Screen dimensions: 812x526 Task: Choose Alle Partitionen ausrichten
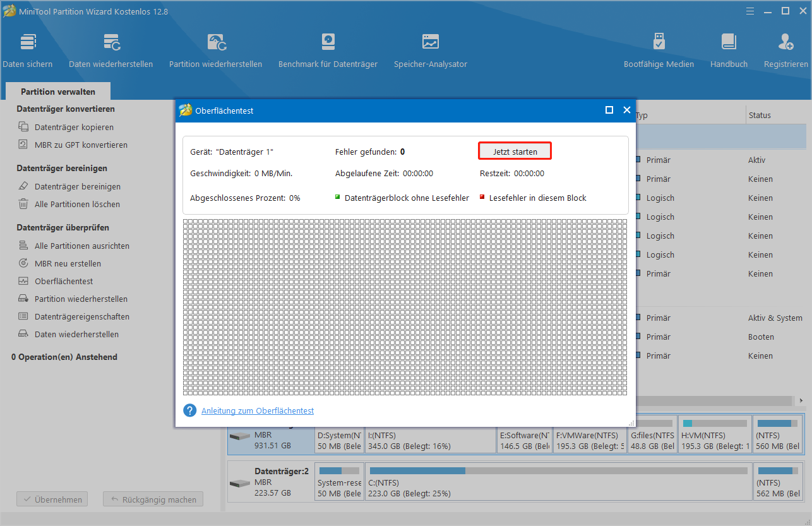click(82, 246)
